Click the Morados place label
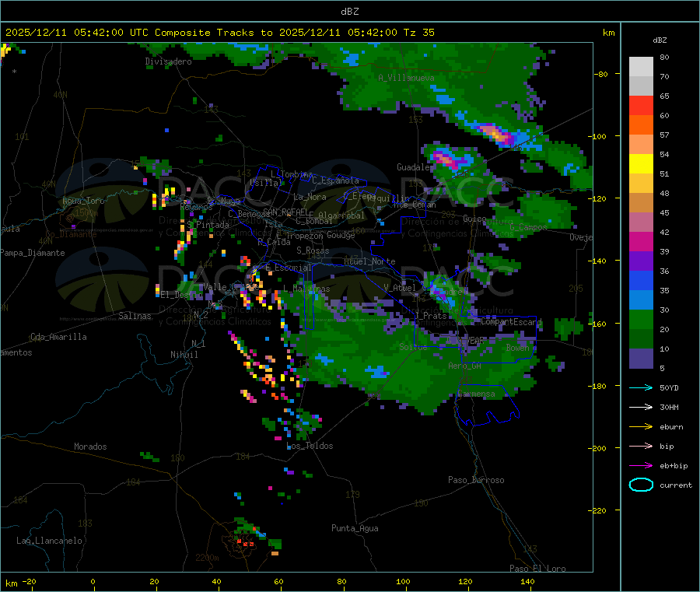700x592 pixels. coord(90,447)
